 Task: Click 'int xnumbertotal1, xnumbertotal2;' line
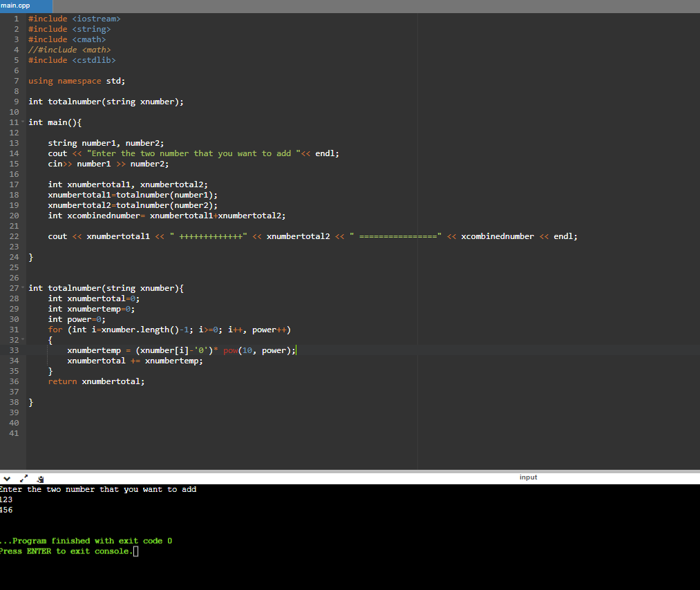click(x=128, y=184)
